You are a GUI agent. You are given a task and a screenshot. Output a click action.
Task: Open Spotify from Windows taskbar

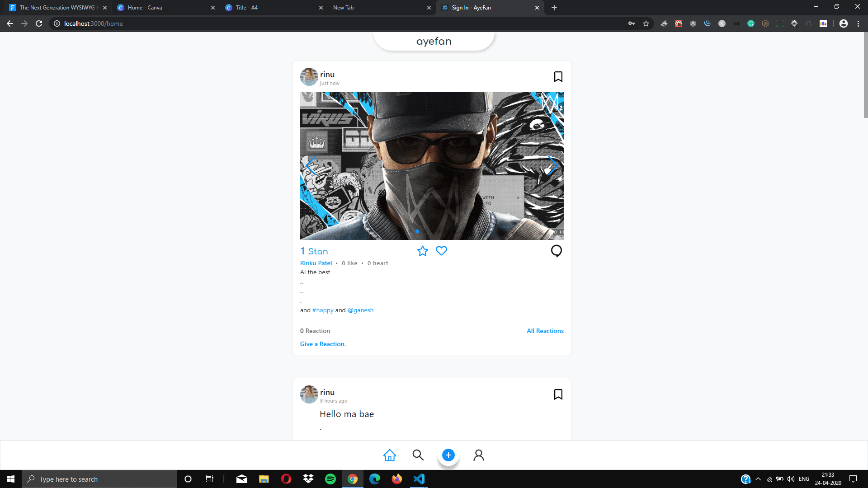pyautogui.click(x=330, y=479)
